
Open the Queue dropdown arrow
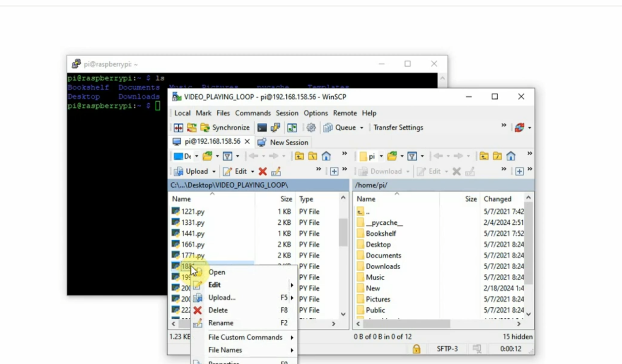click(x=362, y=128)
